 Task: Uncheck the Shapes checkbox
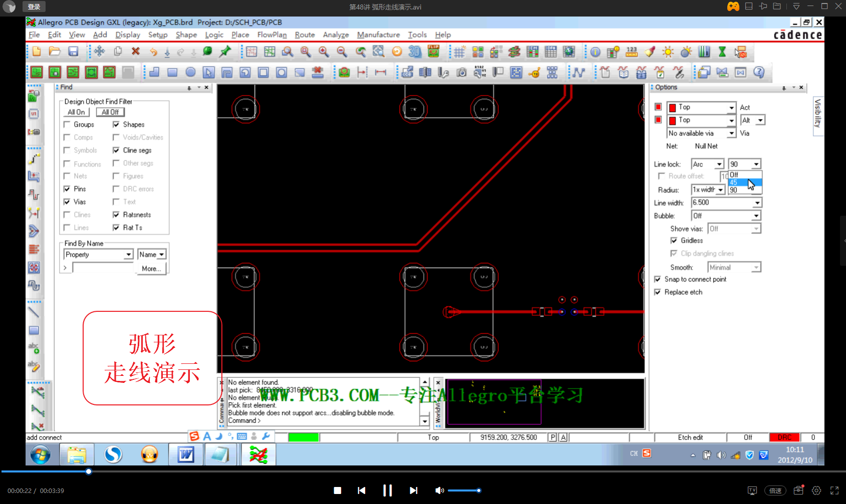116,124
